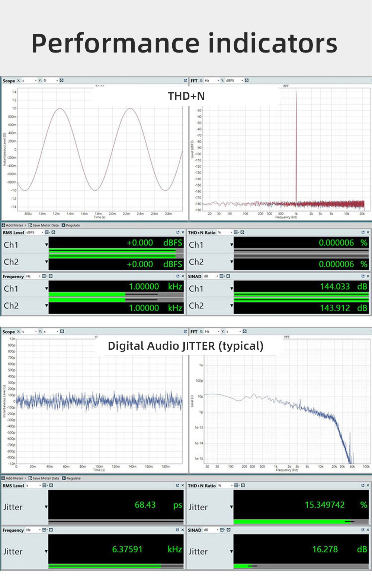372x588 pixels.
Task: Open settings icon of the upper Scope panel
Action: [61, 80]
